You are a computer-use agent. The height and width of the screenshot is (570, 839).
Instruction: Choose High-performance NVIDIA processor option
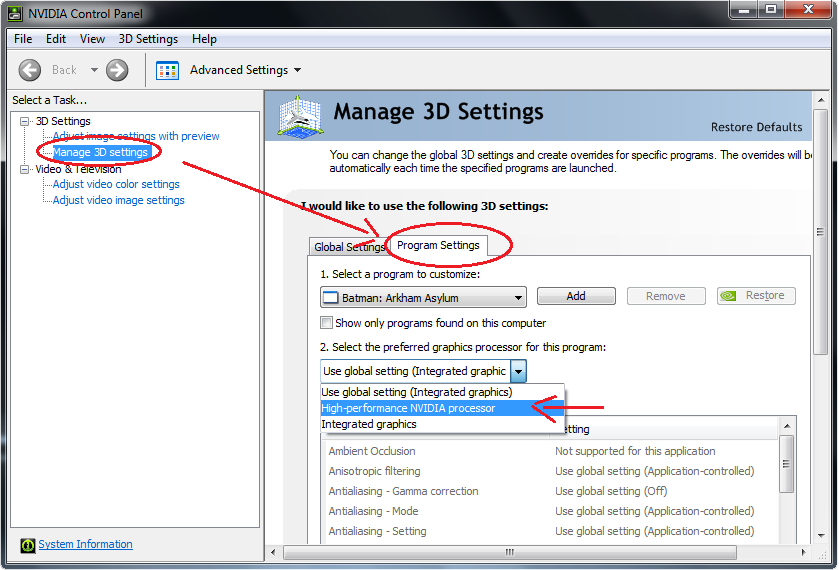[442, 408]
